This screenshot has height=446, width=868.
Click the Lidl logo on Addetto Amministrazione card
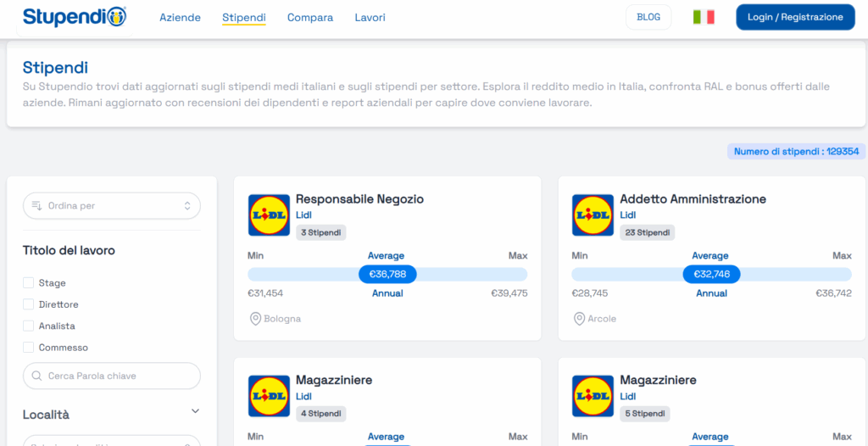pyautogui.click(x=593, y=215)
